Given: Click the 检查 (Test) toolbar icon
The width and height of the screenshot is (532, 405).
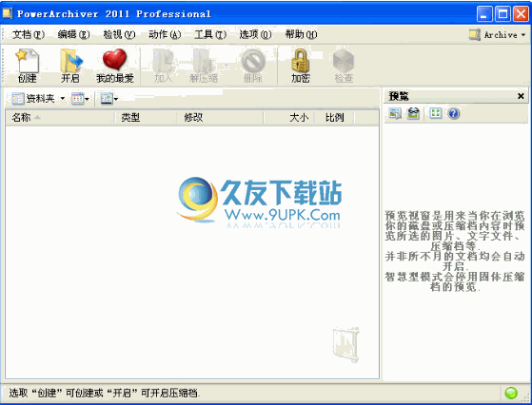Looking at the screenshot, I should pyautogui.click(x=344, y=66).
